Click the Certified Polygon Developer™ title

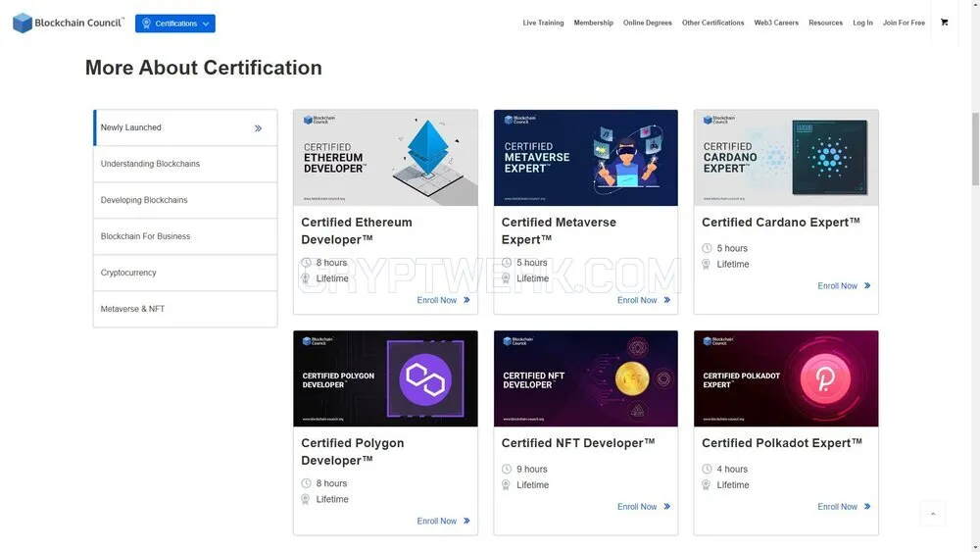tap(353, 451)
